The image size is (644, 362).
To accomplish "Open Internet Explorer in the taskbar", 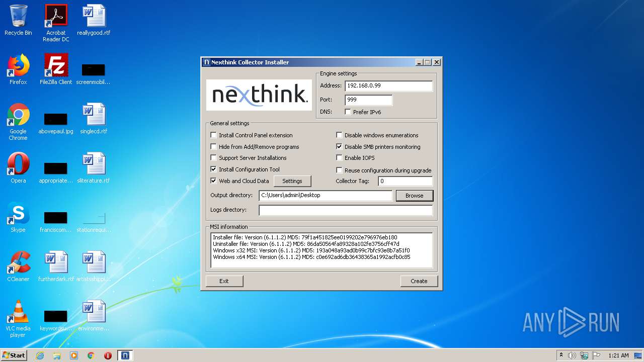I will point(40,355).
